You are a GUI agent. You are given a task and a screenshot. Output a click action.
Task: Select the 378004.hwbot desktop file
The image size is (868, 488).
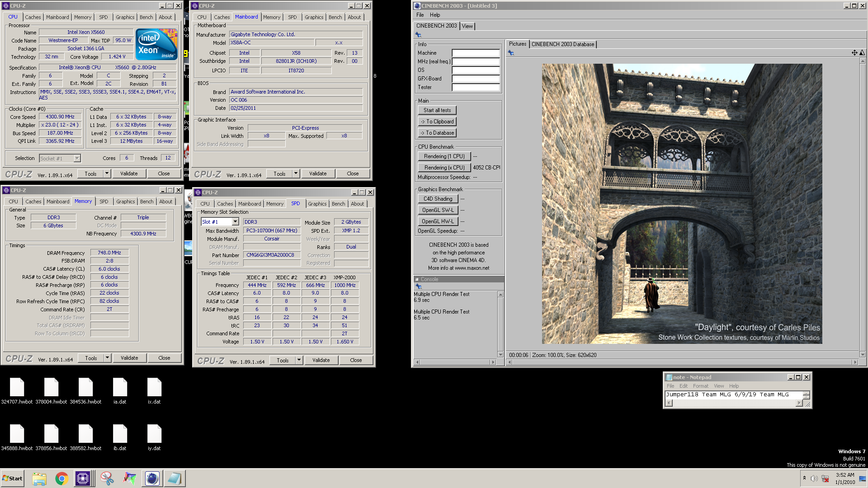[x=51, y=391]
